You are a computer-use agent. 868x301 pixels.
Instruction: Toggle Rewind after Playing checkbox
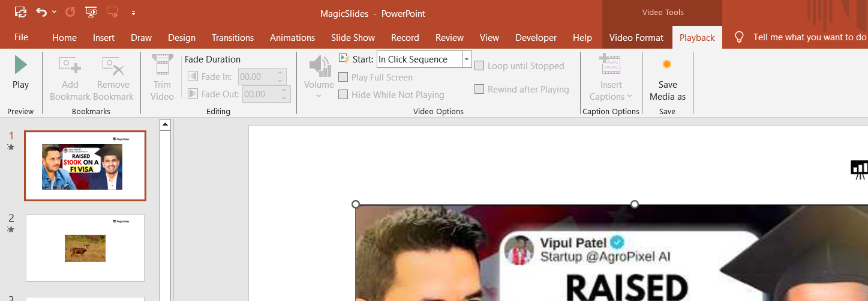479,89
